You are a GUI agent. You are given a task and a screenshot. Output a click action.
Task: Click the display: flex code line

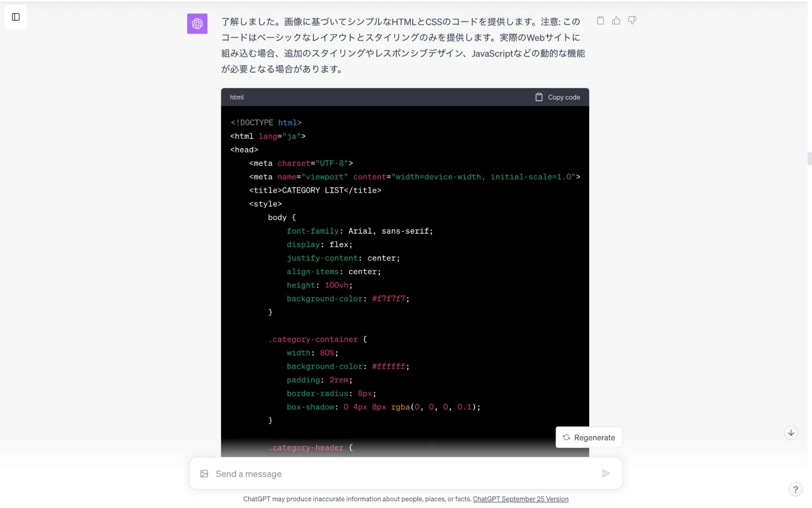[x=320, y=244]
